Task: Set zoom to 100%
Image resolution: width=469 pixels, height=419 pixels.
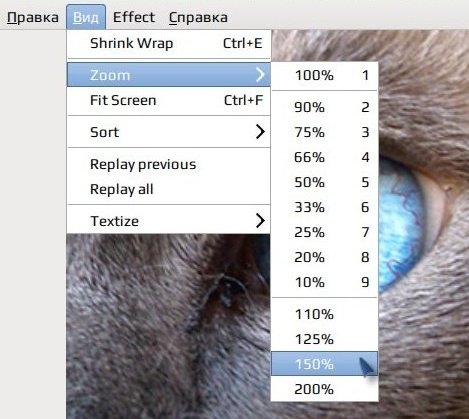Action: 325,75
